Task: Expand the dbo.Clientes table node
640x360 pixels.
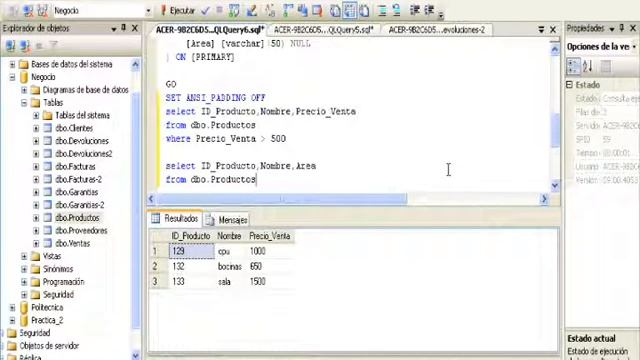Action: 36,128
